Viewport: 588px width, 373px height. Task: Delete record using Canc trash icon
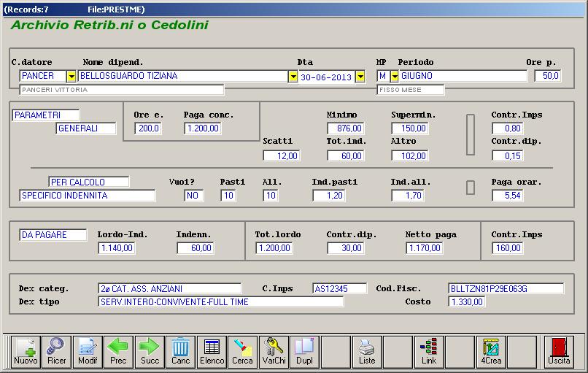coord(180,352)
